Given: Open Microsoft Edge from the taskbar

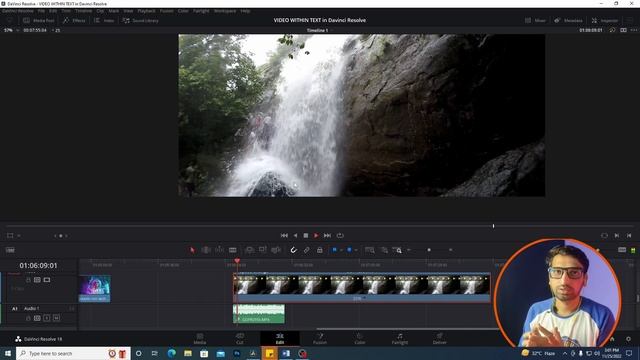Looking at the screenshot, I should 171,353.
